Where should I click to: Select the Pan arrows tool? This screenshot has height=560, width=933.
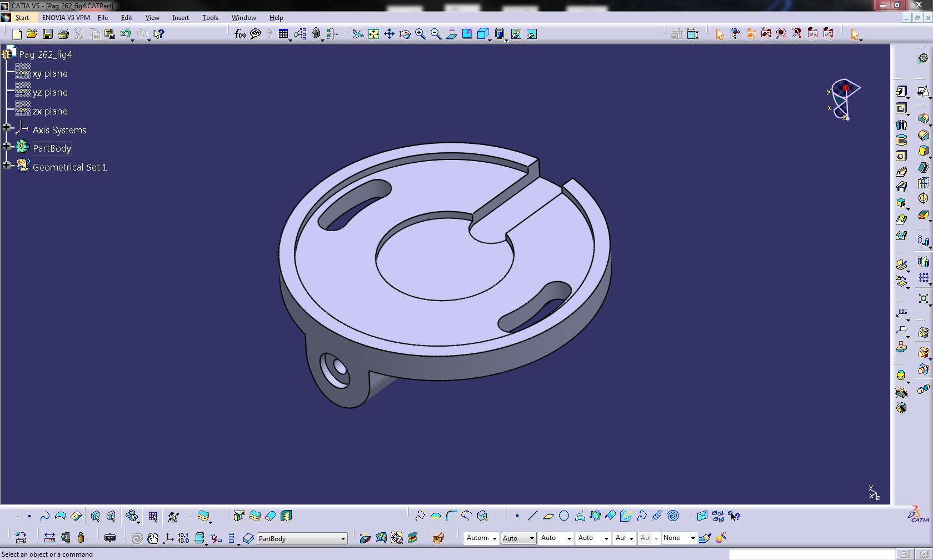point(390,34)
